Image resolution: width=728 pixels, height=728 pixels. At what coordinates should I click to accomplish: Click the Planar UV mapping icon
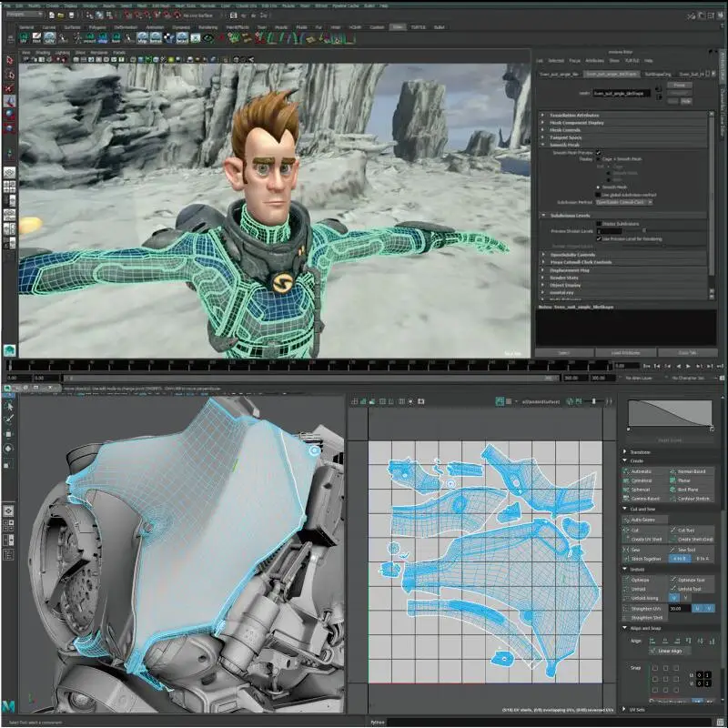pyautogui.click(x=672, y=480)
